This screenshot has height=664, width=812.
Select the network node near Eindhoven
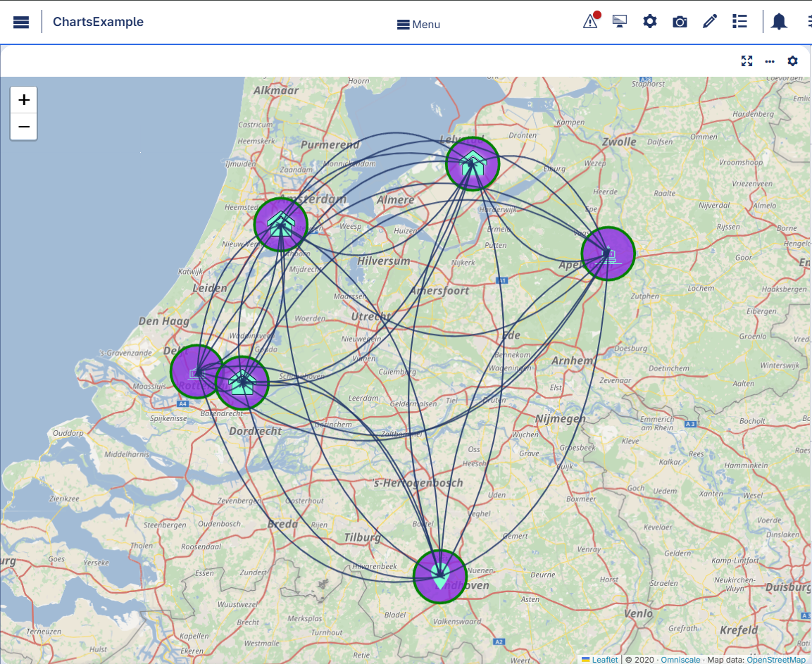(x=439, y=576)
